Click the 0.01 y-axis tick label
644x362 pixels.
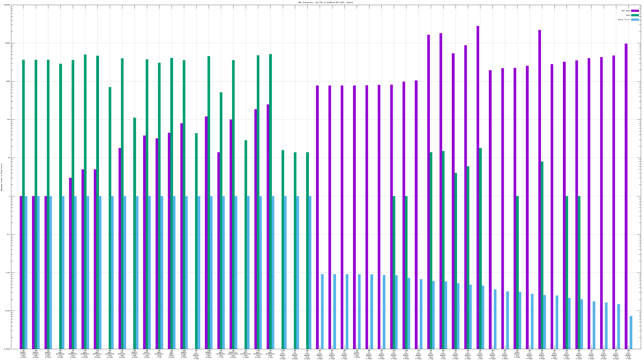(8, 273)
